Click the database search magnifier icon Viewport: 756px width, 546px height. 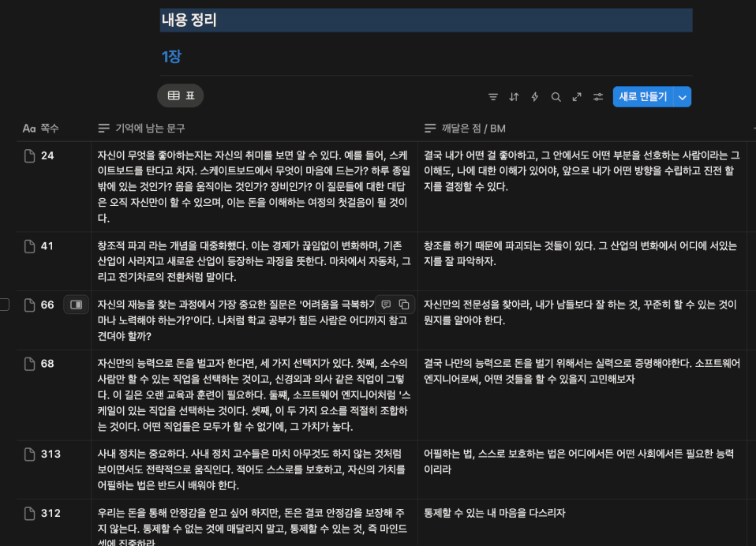coord(556,97)
